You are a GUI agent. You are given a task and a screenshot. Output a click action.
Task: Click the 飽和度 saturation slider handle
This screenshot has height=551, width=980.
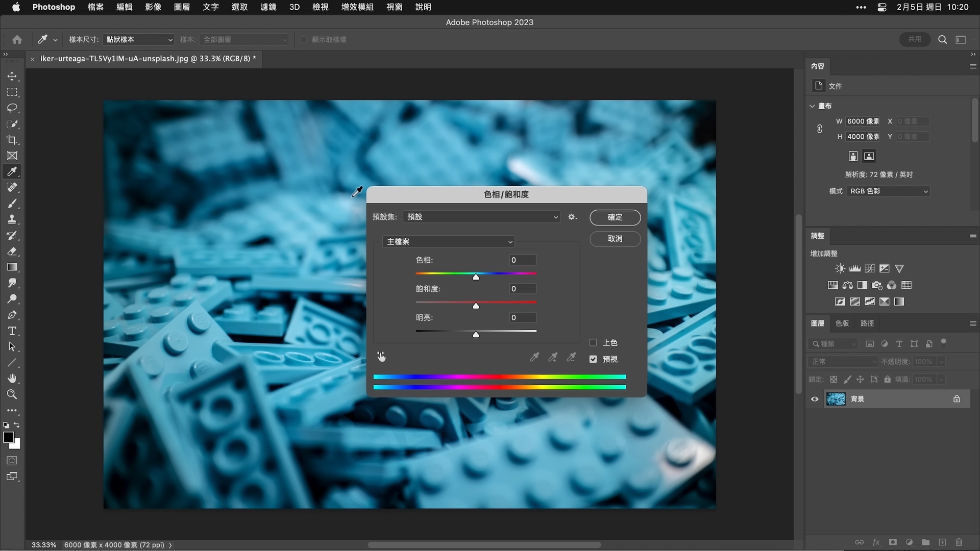(x=476, y=306)
